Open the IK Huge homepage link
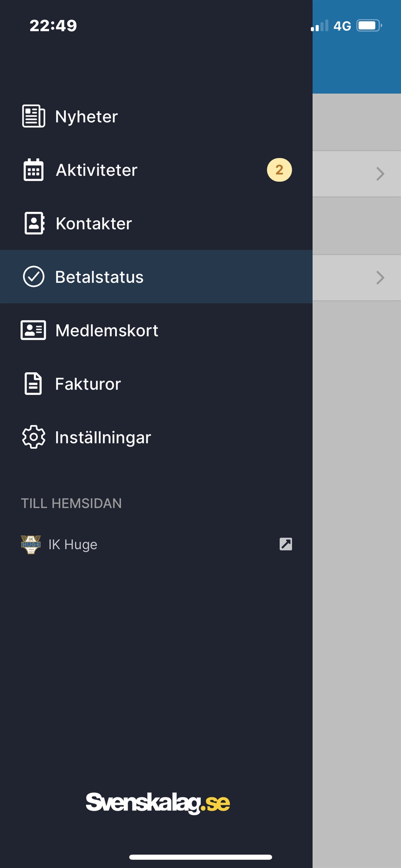The image size is (401, 868). [x=156, y=544]
